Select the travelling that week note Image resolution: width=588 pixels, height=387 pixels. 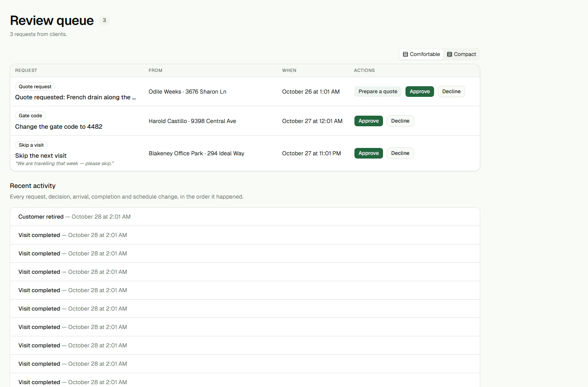[65, 163]
